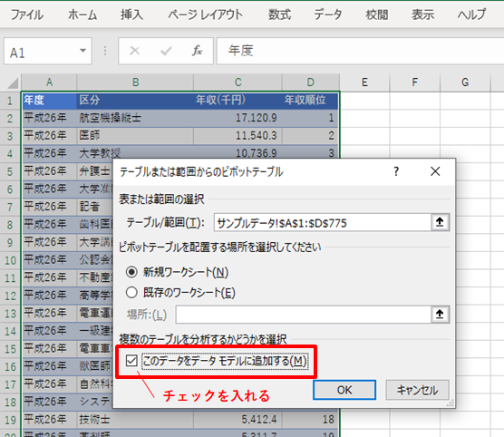504x437 pixels.
Task: Open the ファイル ribbon tab
Action: click(x=27, y=15)
